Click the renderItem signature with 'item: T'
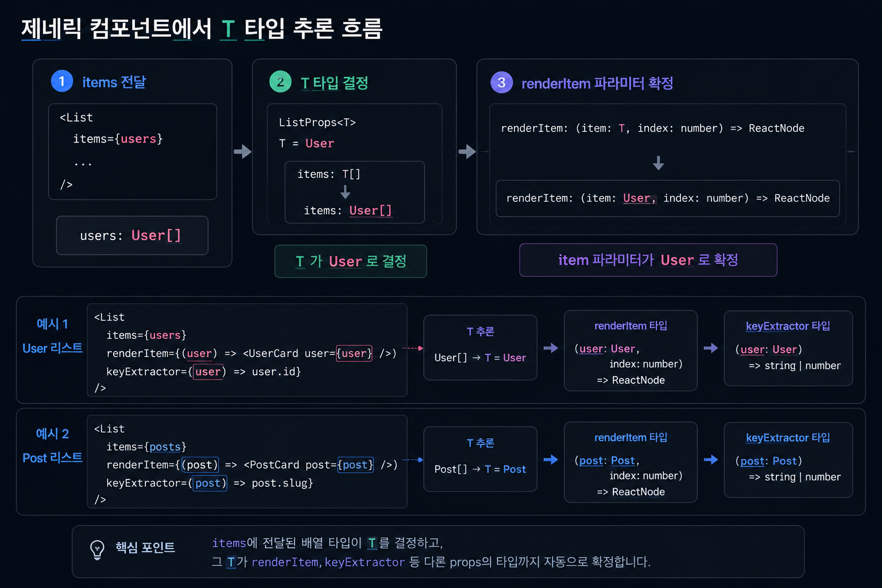The image size is (882, 588). [652, 129]
